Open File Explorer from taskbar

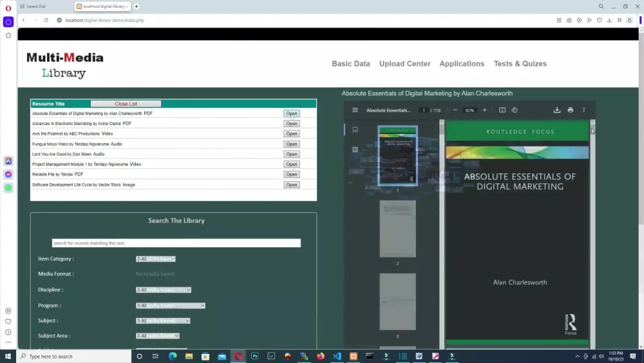189,357
